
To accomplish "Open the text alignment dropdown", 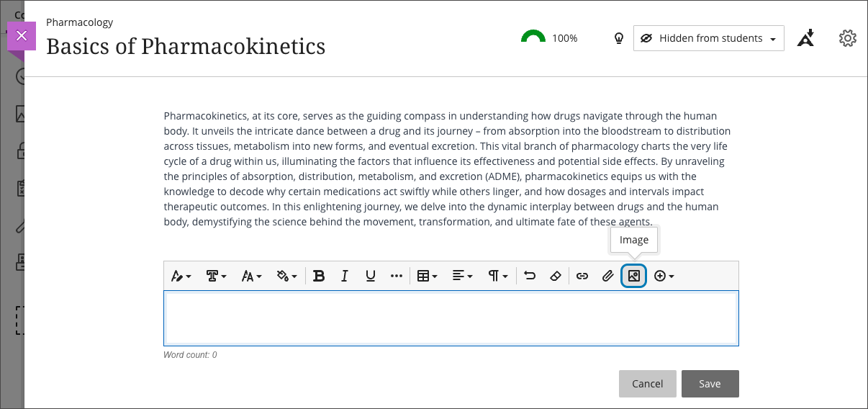I will click(462, 276).
